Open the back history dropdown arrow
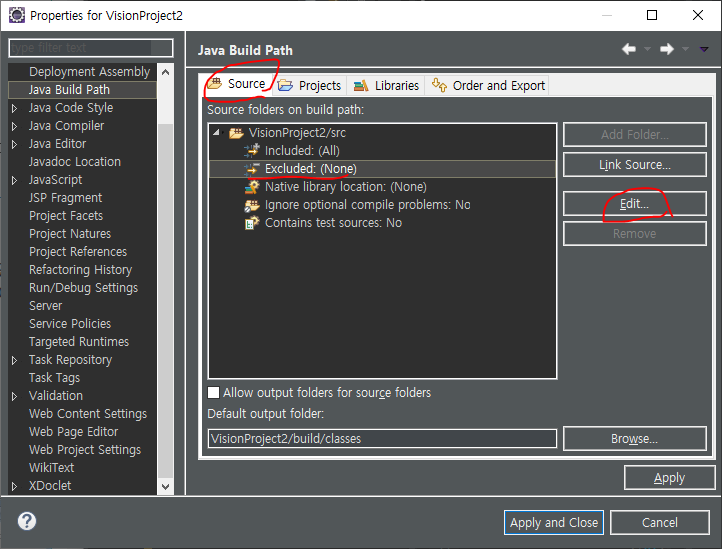The width and height of the screenshot is (722, 549). 647,49
